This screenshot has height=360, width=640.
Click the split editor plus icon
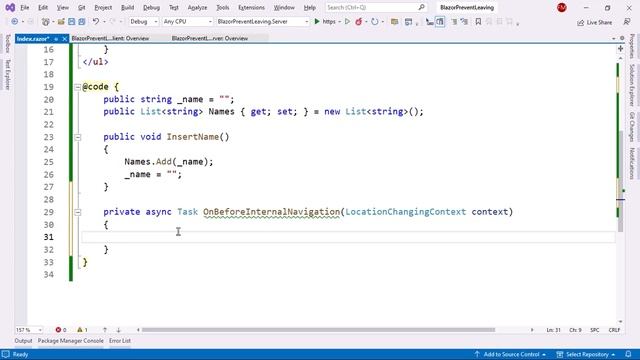pos(620,49)
